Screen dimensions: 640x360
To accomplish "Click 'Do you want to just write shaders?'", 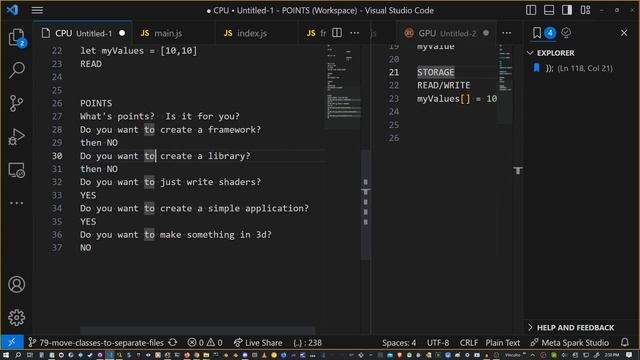I will tap(170, 182).
